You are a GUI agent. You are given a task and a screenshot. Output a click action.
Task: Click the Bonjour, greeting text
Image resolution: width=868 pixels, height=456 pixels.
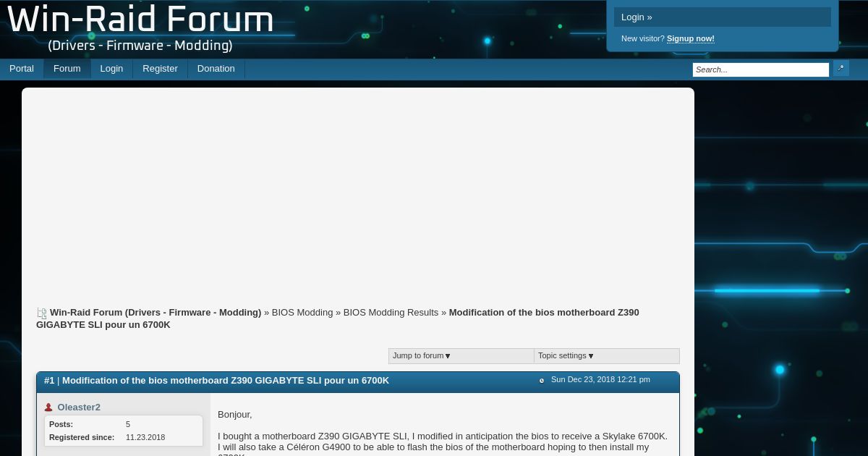click(235, 415)
